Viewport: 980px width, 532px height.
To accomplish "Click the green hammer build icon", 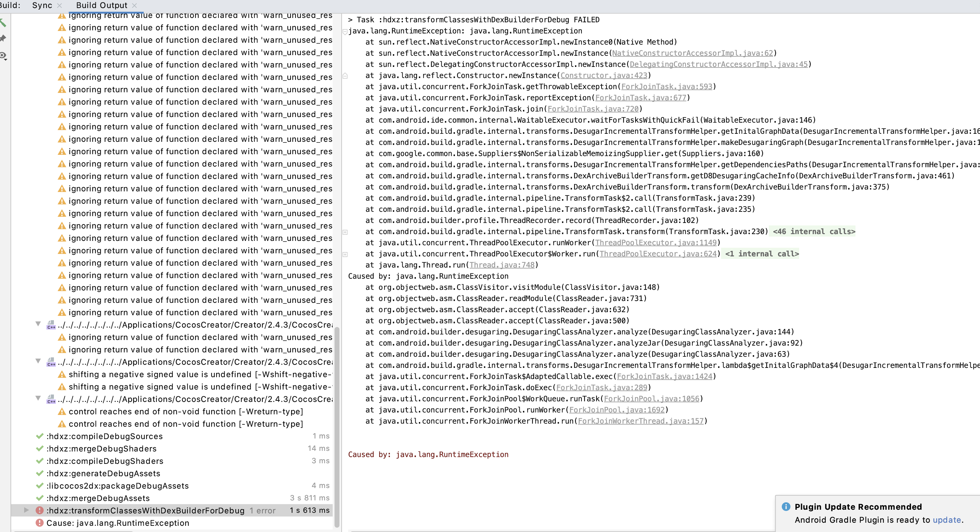I will (3, 23).
